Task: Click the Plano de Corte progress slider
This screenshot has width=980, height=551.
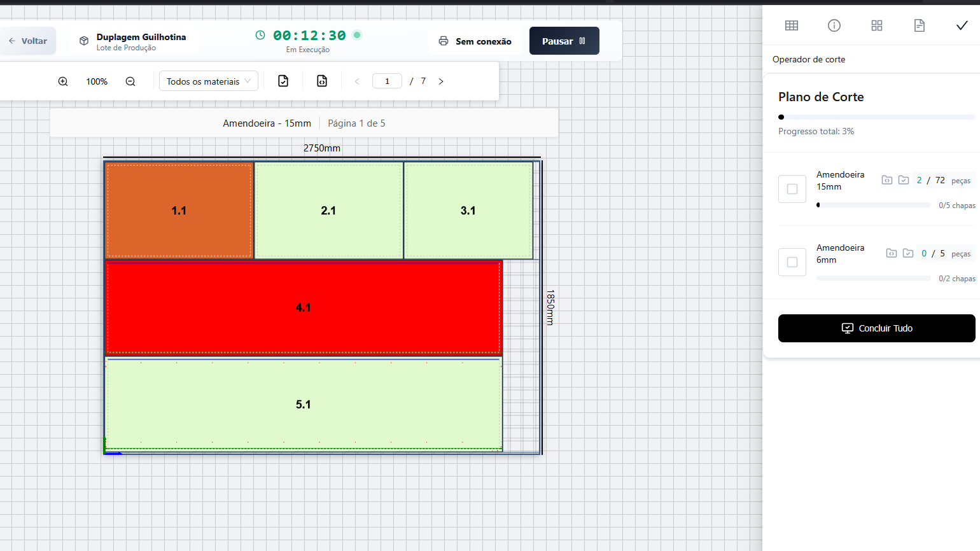Action: point(876,117)
